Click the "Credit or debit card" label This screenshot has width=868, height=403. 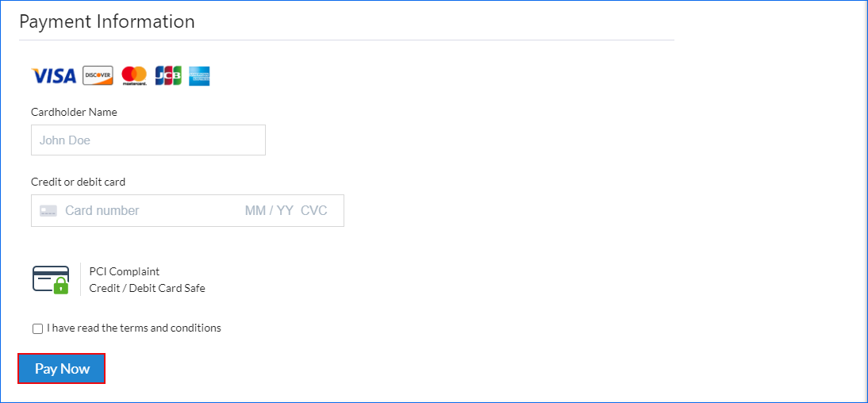(x=78, y=182)
